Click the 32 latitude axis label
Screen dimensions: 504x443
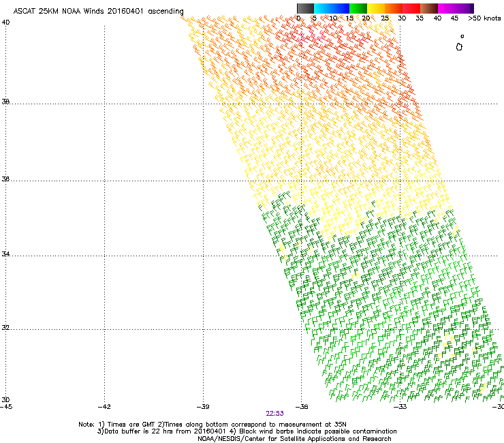(x=5, y=328)
